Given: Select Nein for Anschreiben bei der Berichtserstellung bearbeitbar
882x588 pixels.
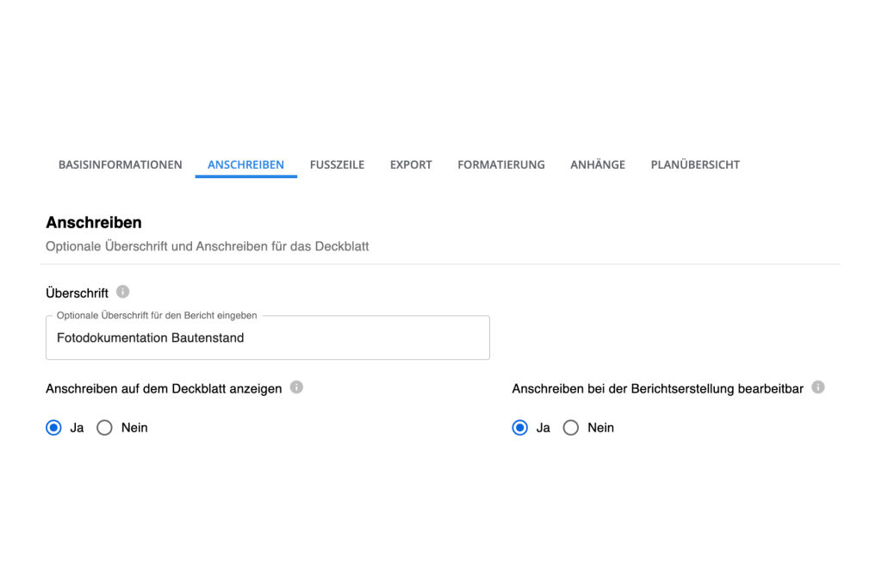Looking at the screenshot, I should (x=570, y=427).
